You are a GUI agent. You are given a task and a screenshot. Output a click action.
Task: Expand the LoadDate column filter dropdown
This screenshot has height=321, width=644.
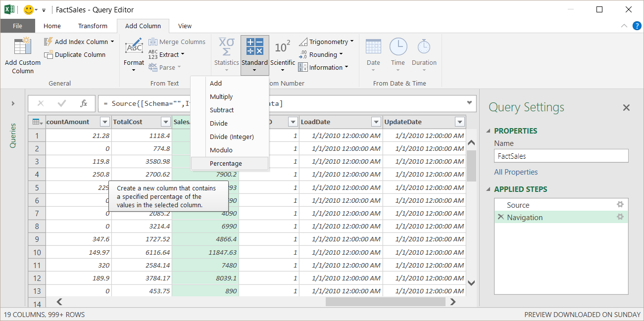pos(376,122)
